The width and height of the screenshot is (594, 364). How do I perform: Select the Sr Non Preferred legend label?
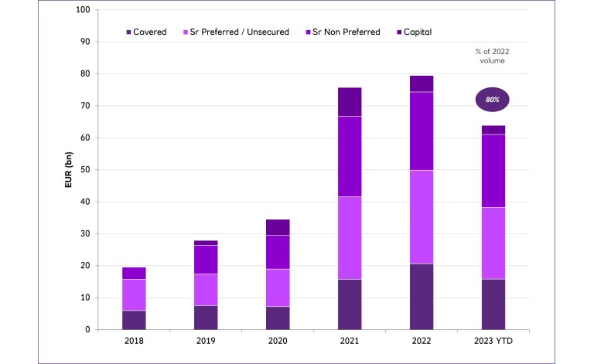pos(351,32)
